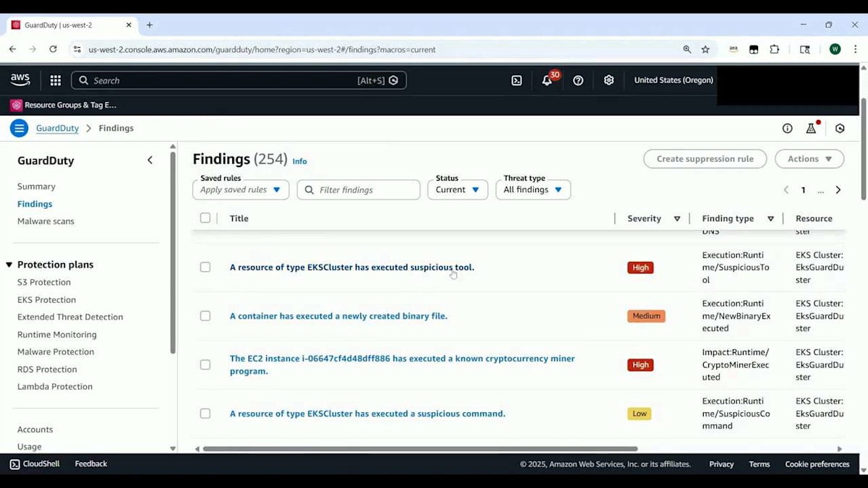The width and height of the screenshot is (868, 488).
Task: Open the newly created binary file finding
Action: coord(339,316)
